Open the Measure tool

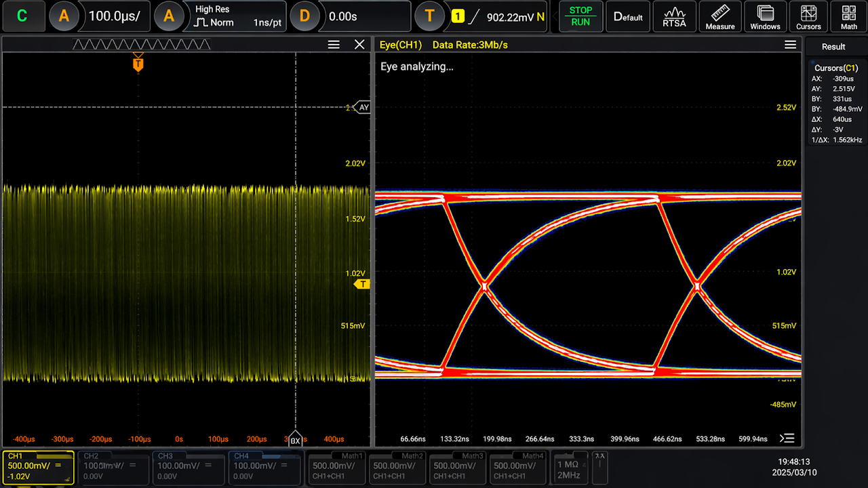720,16
